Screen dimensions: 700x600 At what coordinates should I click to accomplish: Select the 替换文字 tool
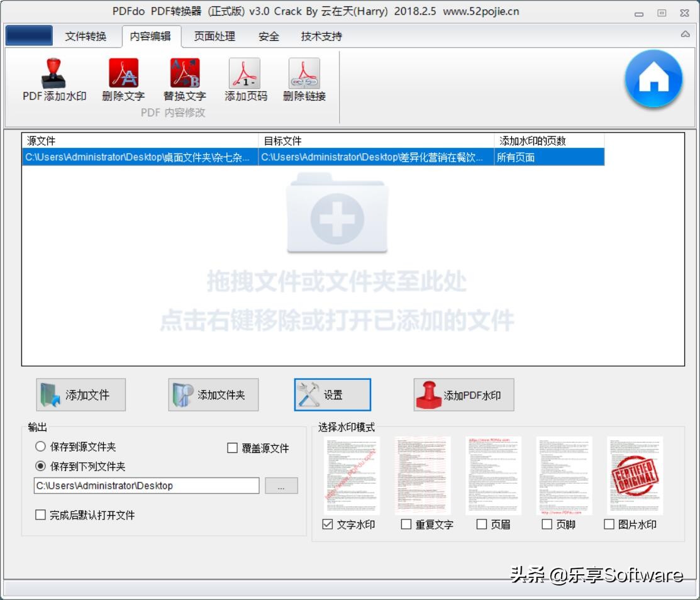pyautogui.click(x=184, y=79)
